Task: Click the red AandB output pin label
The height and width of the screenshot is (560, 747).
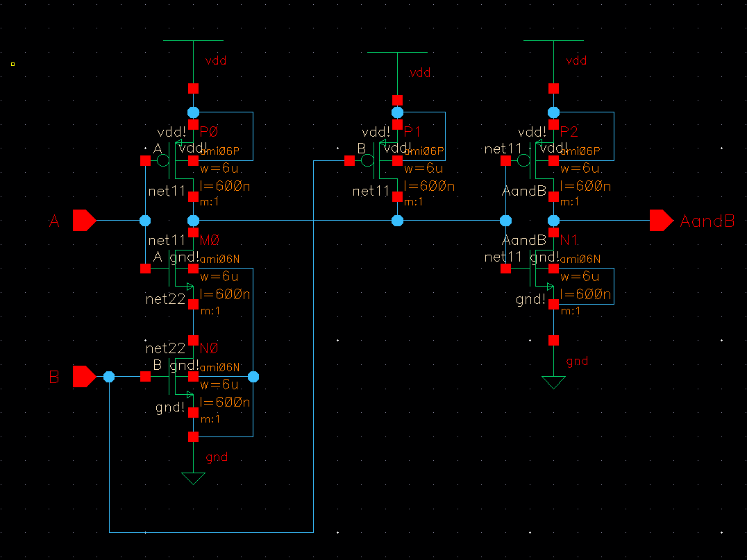Action: pyautogui.click(x=707, y=221)
